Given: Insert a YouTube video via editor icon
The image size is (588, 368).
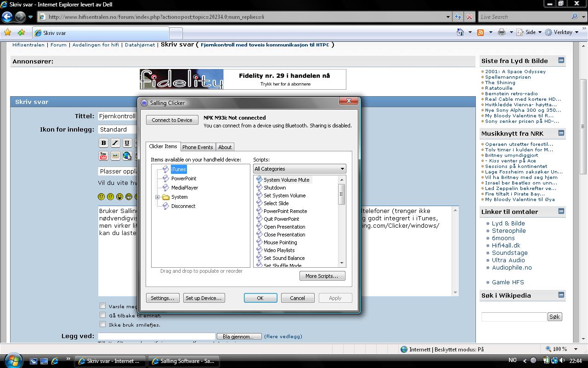Looking at the screenshot, I should tap(103, 156).
